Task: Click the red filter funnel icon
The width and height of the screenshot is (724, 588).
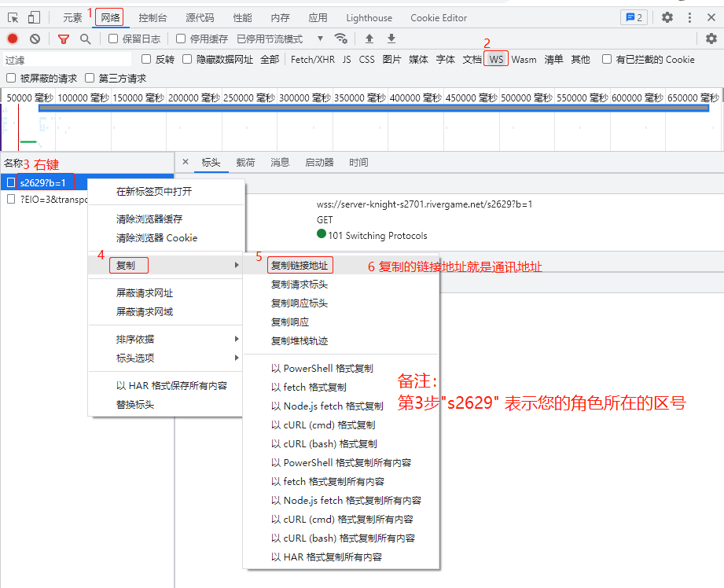Action: tap(64, 39)
